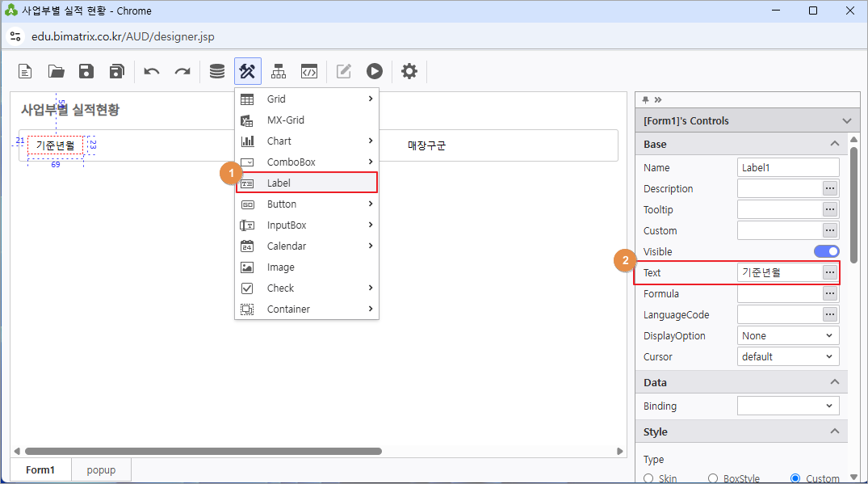Click the ellipsis button next to Tooltip
Viewport: 868px width, 484px height.
[x=830, y=209]
